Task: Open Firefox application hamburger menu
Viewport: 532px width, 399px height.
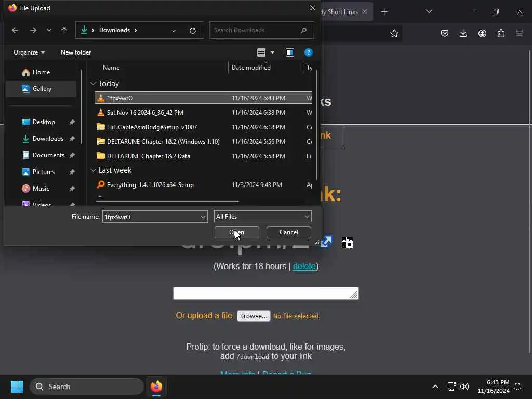Action: [x=520, y=33]
